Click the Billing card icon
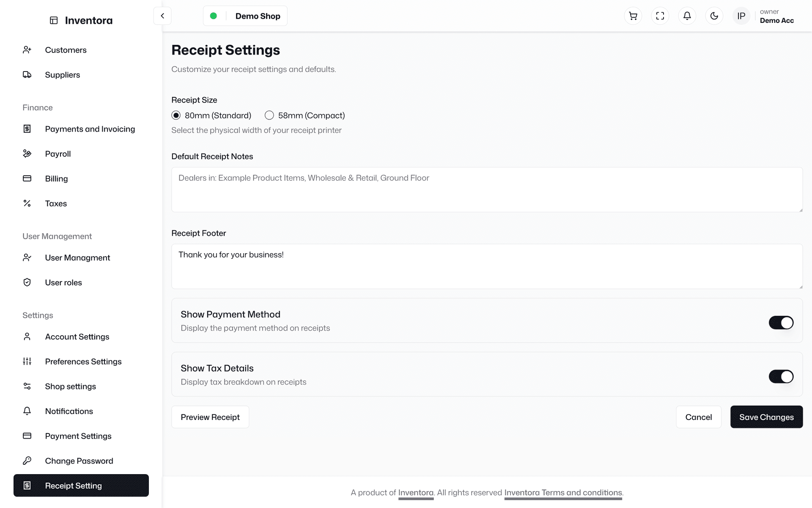This screenshot has width=812, height=508. (27, 179)
